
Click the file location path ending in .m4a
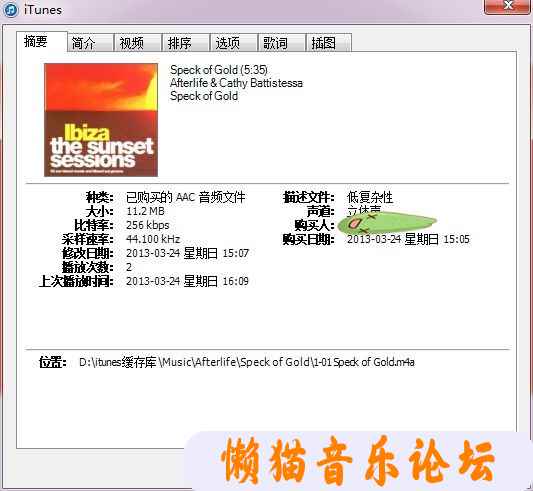[x=247, y=362]
